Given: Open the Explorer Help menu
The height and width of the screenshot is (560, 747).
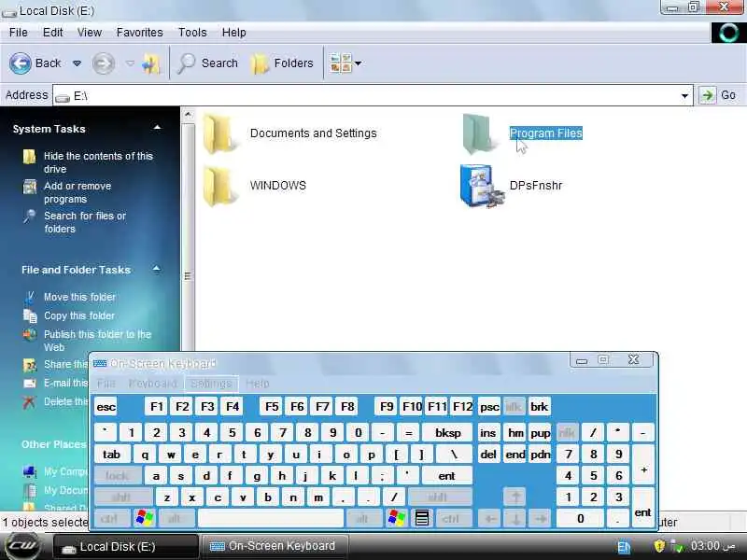Looking at the screenshot, I should point(234,33).
